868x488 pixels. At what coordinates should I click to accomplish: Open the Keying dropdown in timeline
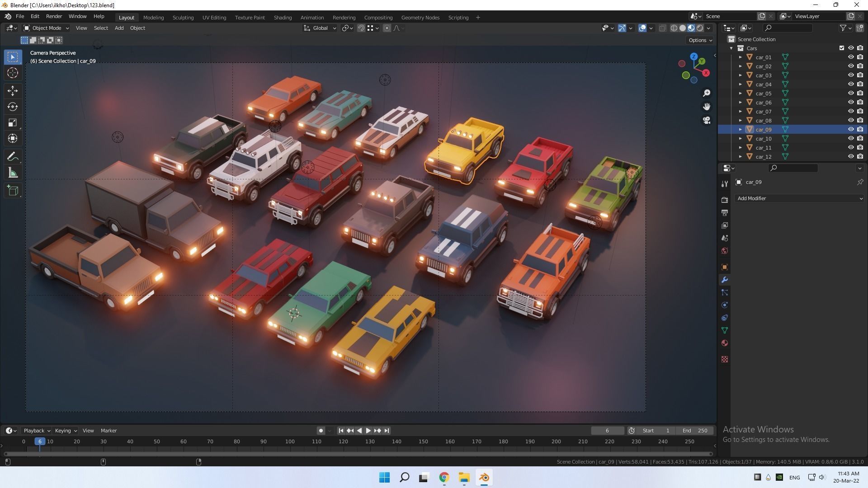tap(66, 431)
